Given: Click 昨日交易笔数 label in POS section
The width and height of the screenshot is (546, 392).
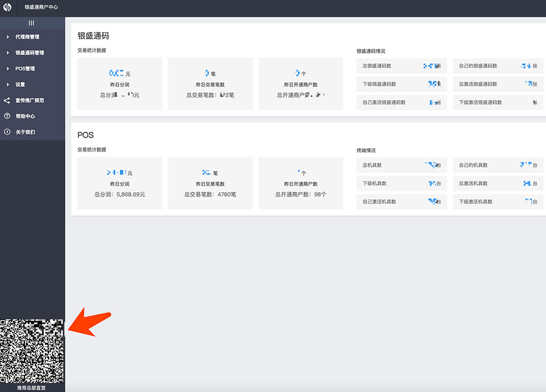Looking at the screenshot, I should coord(210,184).
